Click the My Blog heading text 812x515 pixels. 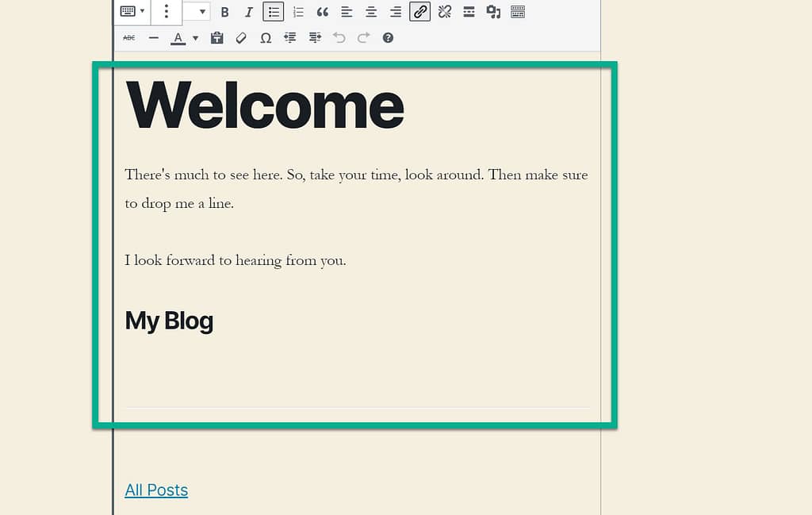pos(169,321)
